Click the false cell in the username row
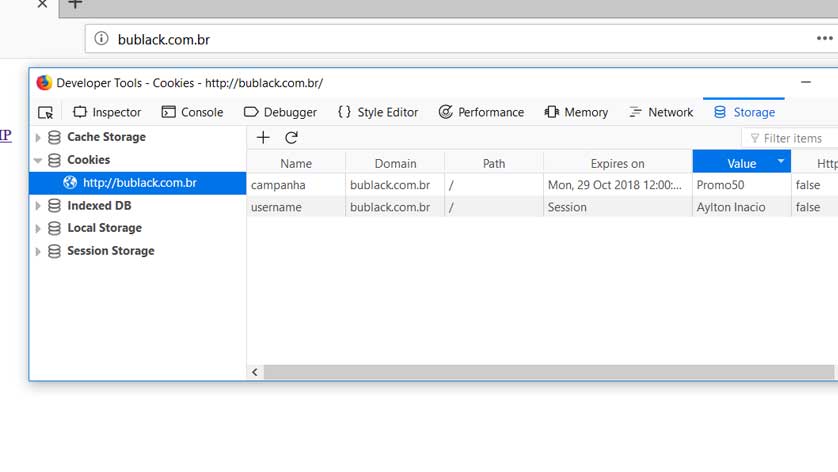Screen dimensions: 838x472 click(x=814, y=207)
